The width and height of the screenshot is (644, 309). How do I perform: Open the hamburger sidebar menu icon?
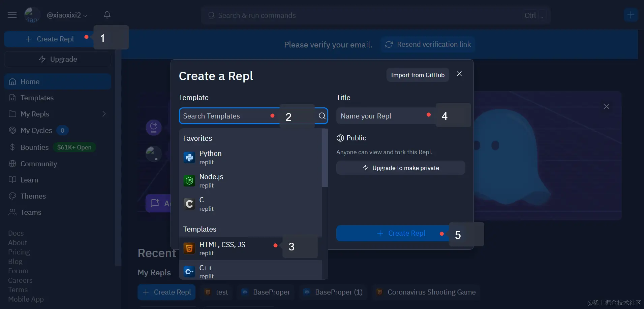(x=12, y=15)
